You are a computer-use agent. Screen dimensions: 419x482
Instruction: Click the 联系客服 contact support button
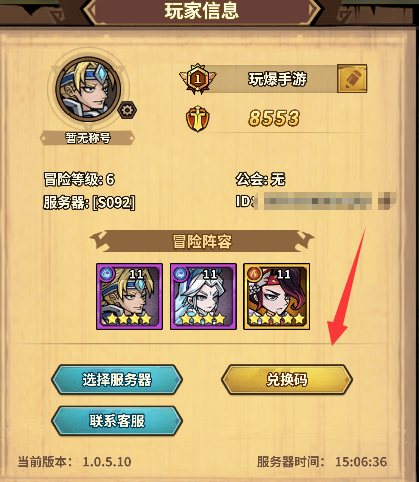pos(117,421)
